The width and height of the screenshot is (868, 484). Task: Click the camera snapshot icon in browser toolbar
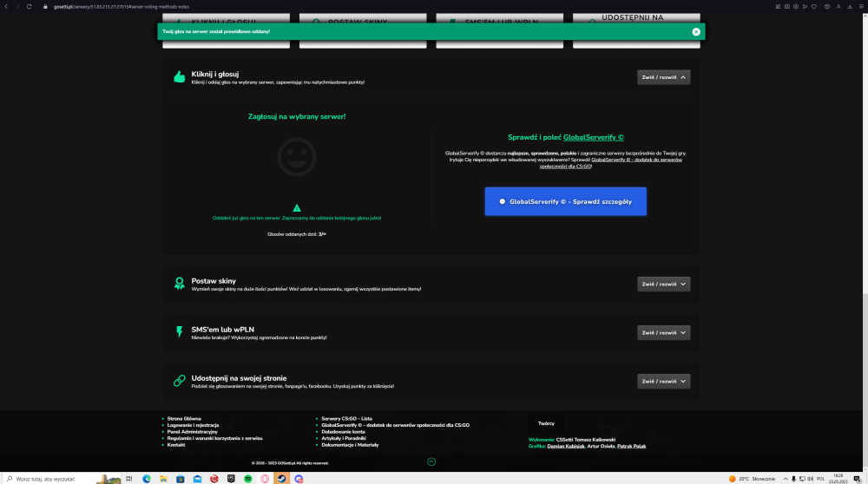tap(786, 7)
